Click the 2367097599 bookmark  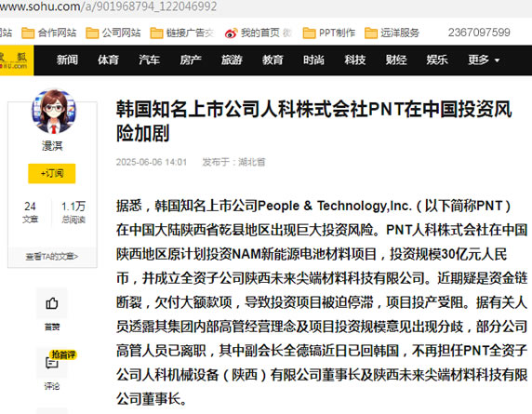click(x=479, y=33)
